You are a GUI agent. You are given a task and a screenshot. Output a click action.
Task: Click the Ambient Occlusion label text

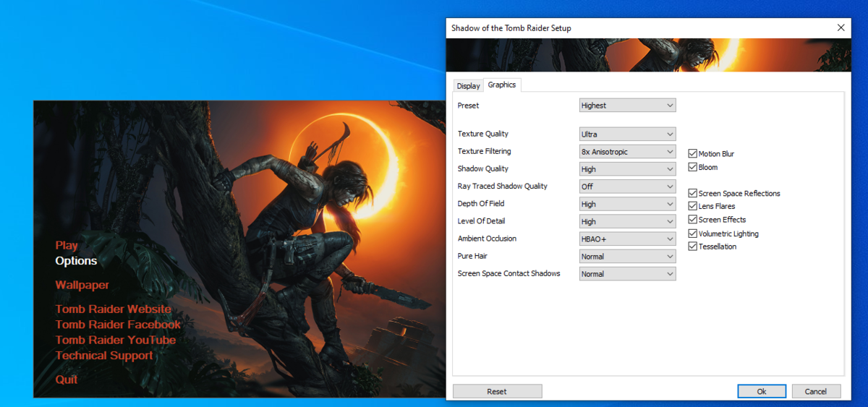488,239
